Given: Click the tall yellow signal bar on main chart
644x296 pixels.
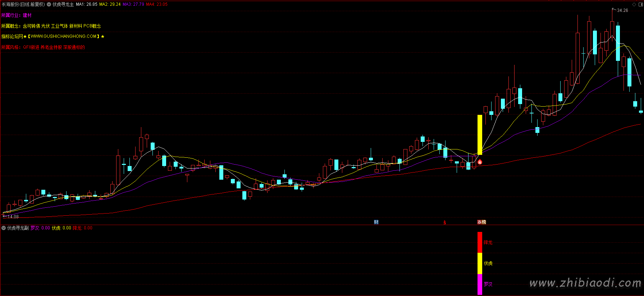Looking at the screenshot, I should click(x=480, y=135).
